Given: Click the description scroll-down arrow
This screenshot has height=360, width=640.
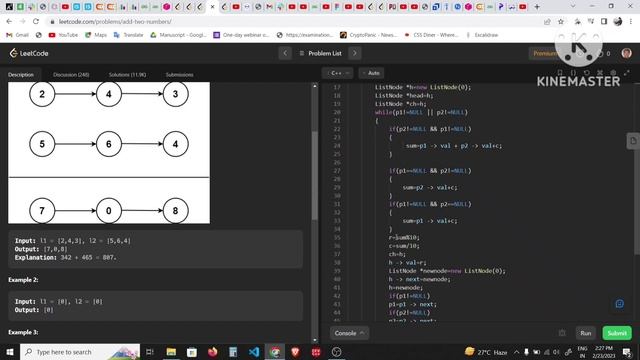Looking at the screenshot, I should 314,340.
